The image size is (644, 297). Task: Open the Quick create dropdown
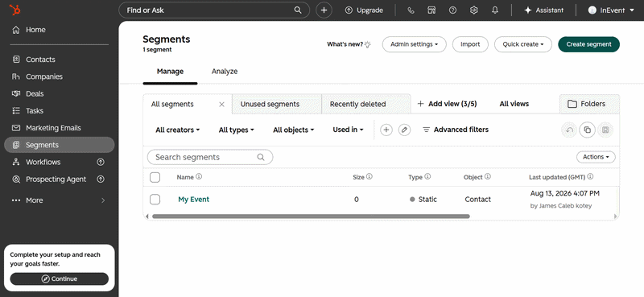[x=522, y=44]
